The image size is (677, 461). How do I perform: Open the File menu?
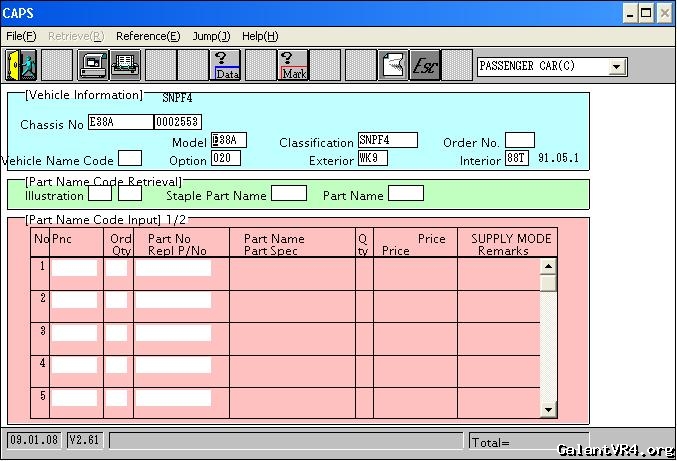[21, 36]
